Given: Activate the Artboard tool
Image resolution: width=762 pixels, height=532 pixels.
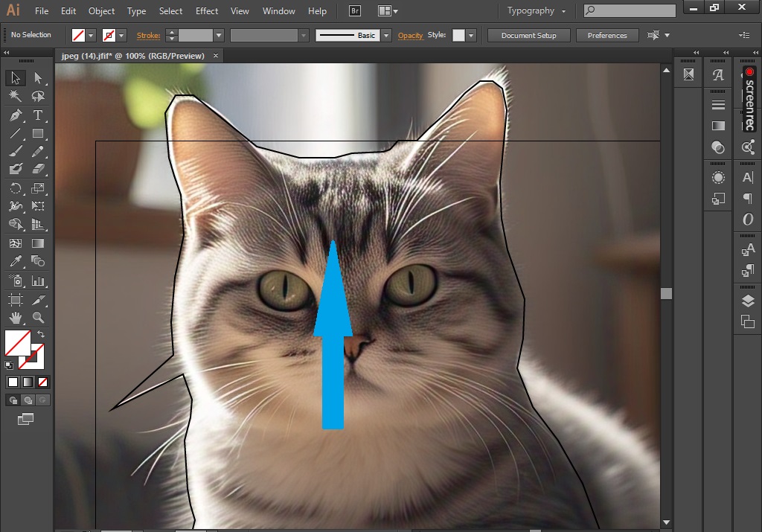Looking at the screenshot, I should click(16, 300).
